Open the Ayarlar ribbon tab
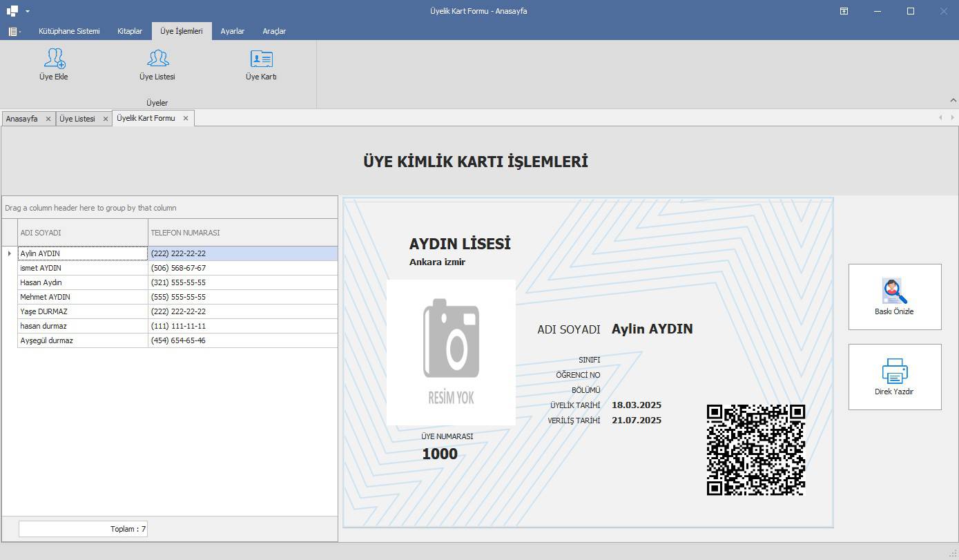The image size is (959, 560). pyautogui.click(x=232, y=31)
